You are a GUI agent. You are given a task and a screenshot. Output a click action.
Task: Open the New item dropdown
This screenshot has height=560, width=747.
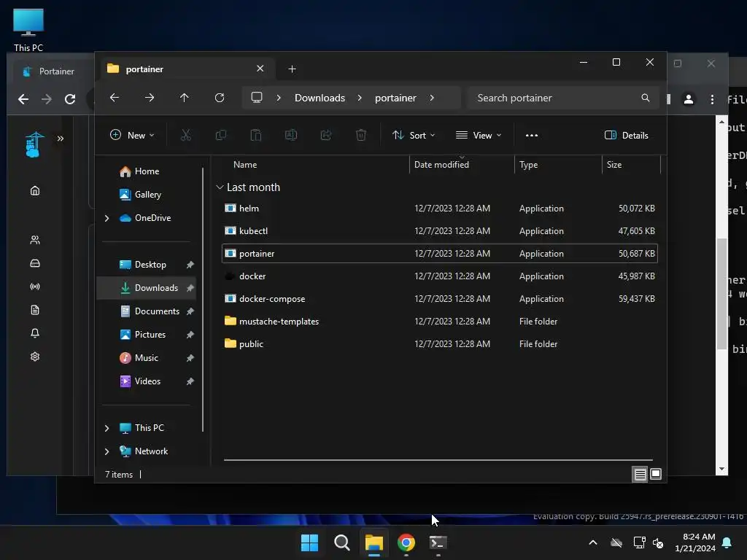[132, 135]
